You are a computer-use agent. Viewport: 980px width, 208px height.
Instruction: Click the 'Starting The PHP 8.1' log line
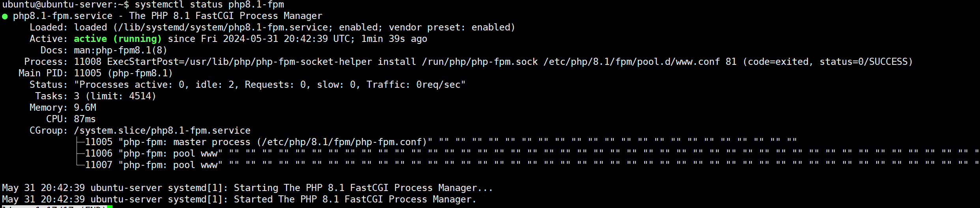click(247, 188)
